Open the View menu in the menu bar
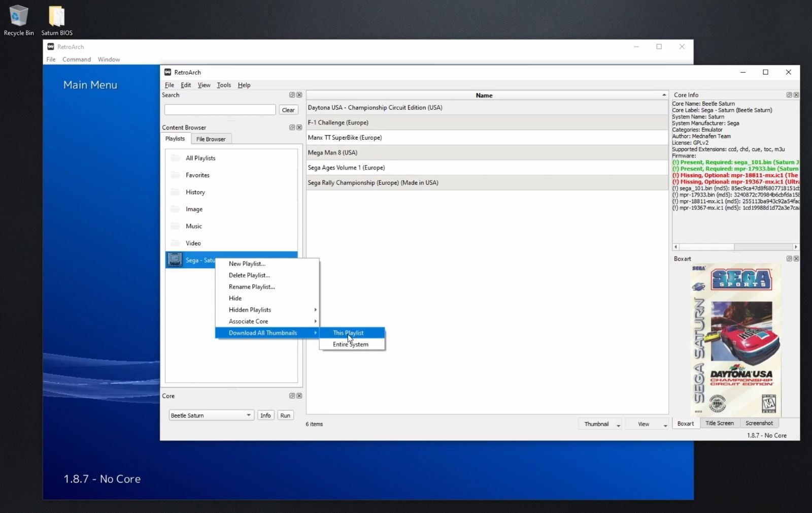The height and width of the screenshot is (513, 812). (x=204, y=85)
